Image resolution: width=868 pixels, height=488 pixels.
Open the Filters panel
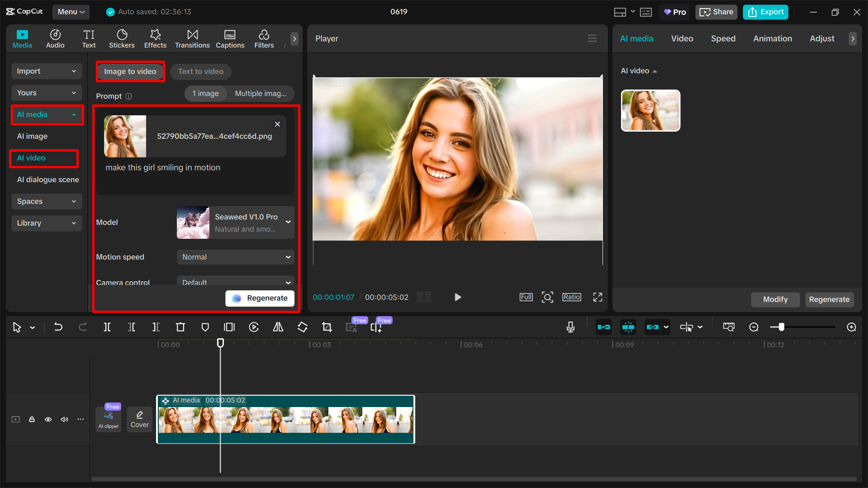[x=264, y=39]
